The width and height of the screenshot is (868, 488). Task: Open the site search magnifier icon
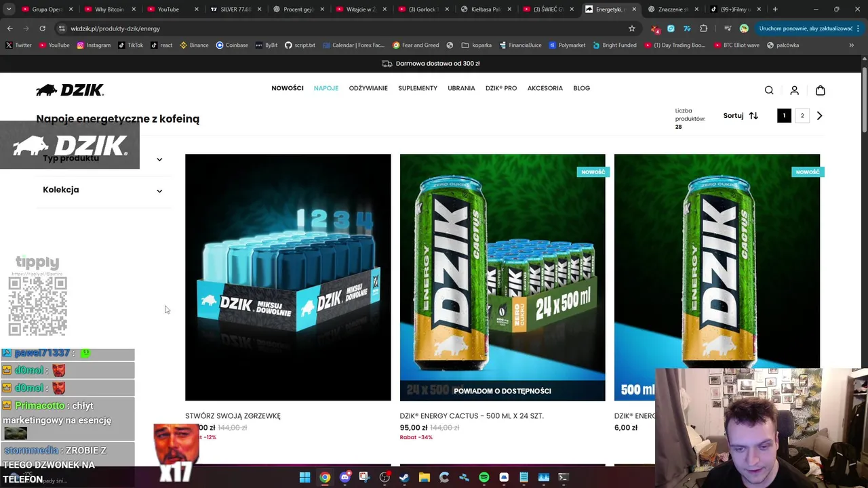(769, 90)
